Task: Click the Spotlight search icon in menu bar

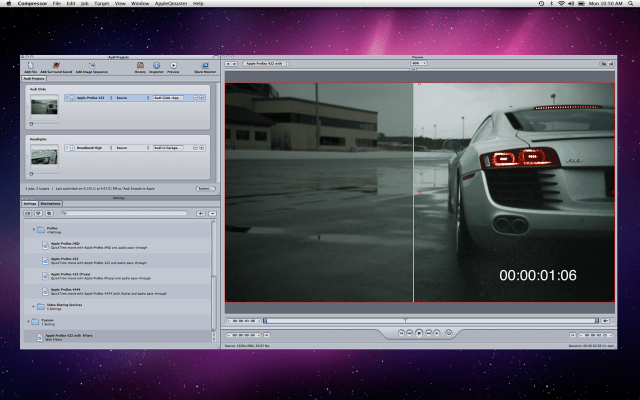Action: (630, 4)
